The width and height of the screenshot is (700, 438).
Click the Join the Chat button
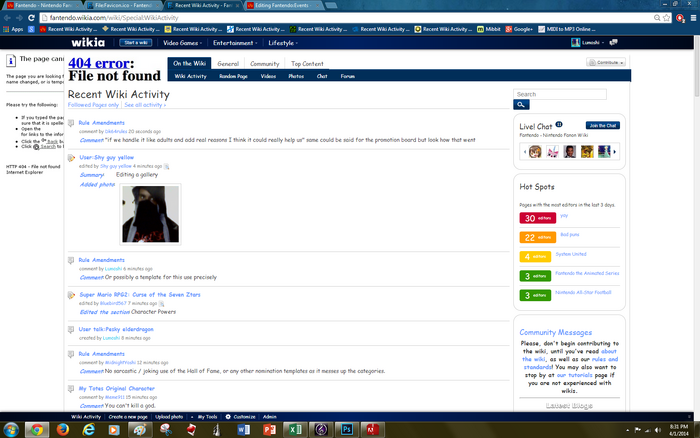point(603,125)
